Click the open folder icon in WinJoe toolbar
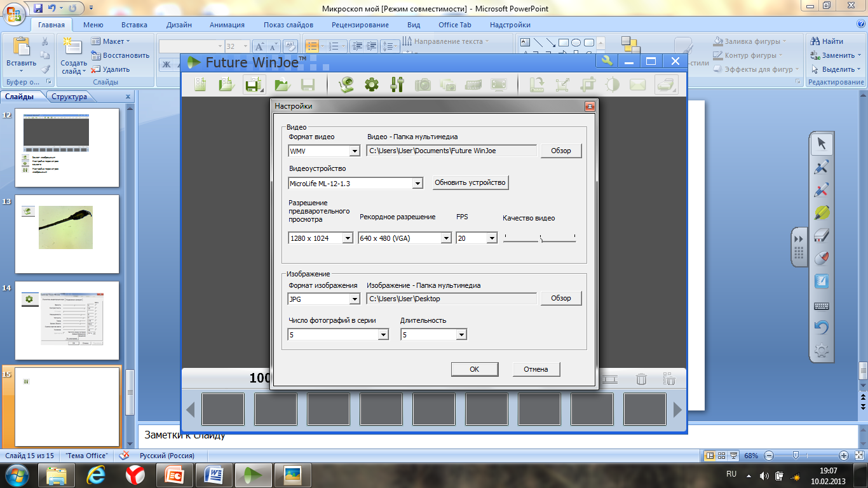Image resolution: width=868 pixels, height=488 pixels. pyautogui.click(x=281, y=85)
